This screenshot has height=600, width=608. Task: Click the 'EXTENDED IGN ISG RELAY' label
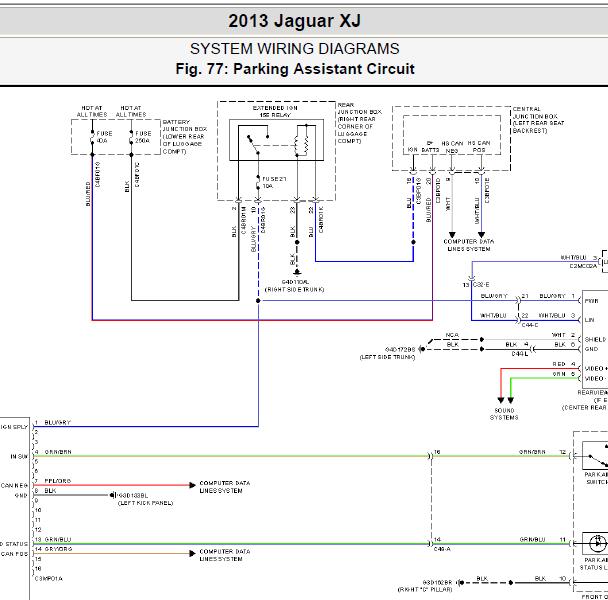tap(275, 111)
